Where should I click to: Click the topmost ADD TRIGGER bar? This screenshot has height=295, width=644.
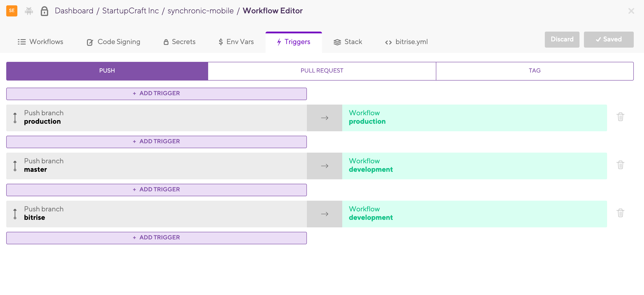pyautogui.click(x=156, y=93)
